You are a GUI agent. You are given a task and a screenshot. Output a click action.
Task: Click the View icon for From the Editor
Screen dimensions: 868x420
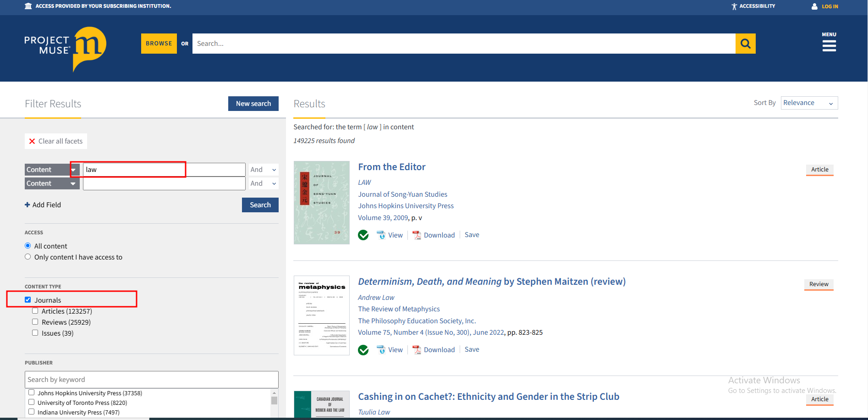[x=381, y=235]
